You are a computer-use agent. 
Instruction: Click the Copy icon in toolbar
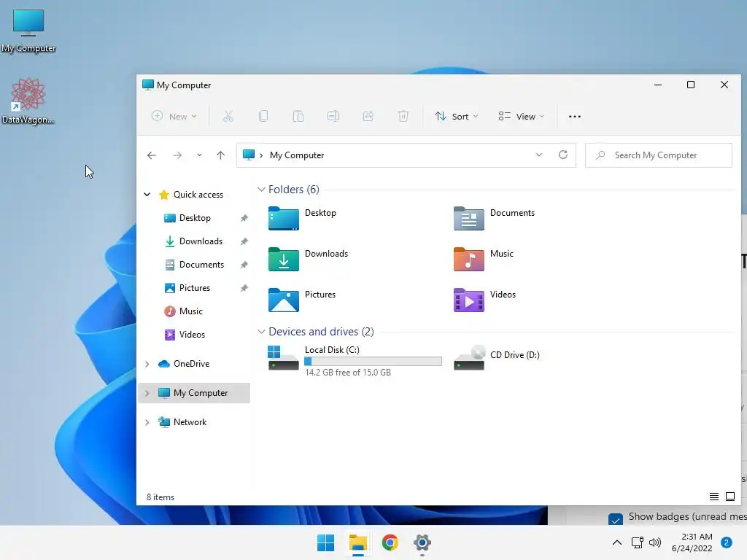coord(263,116)
